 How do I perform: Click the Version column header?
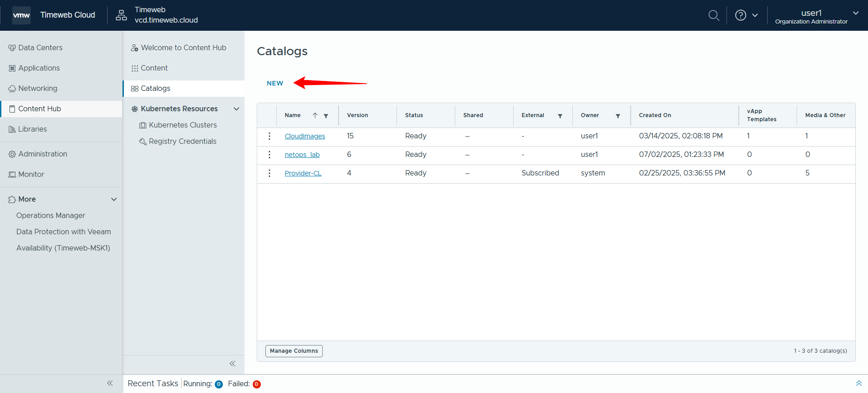coord(357,115)
